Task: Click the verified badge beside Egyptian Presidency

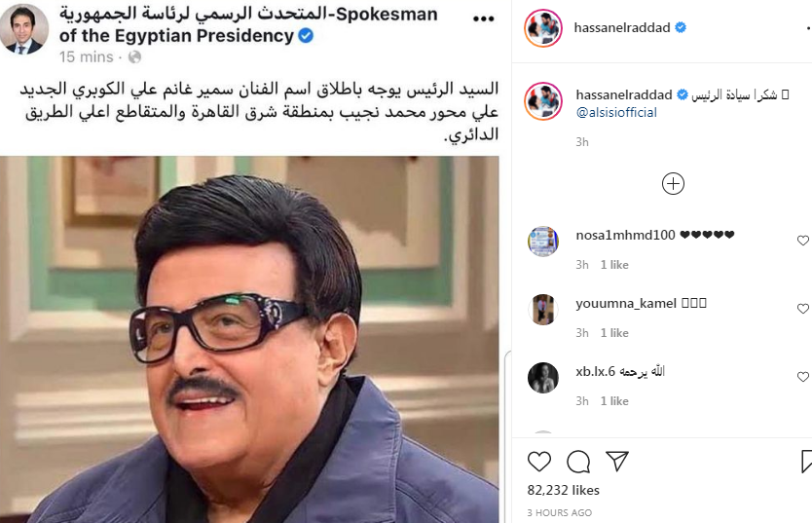Action: click(x=306, y=36)
